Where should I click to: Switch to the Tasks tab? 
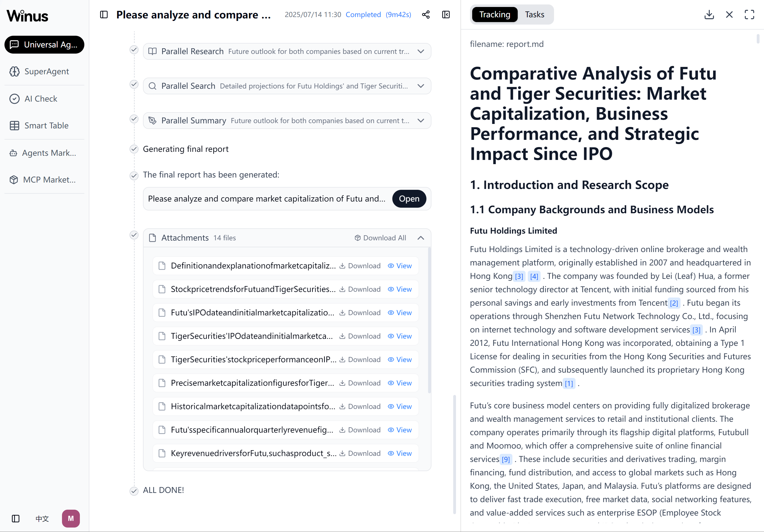[534, 15]
